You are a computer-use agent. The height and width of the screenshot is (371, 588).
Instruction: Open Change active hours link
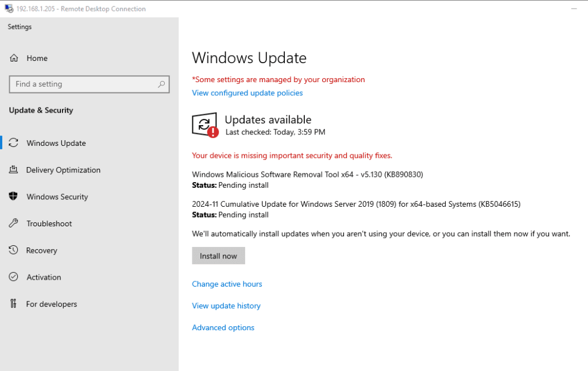(227, 284)
